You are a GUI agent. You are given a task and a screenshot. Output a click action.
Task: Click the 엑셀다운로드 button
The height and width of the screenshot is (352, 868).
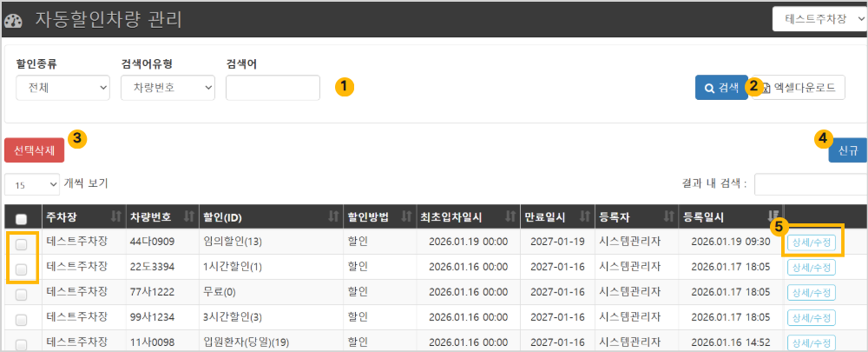798,88
